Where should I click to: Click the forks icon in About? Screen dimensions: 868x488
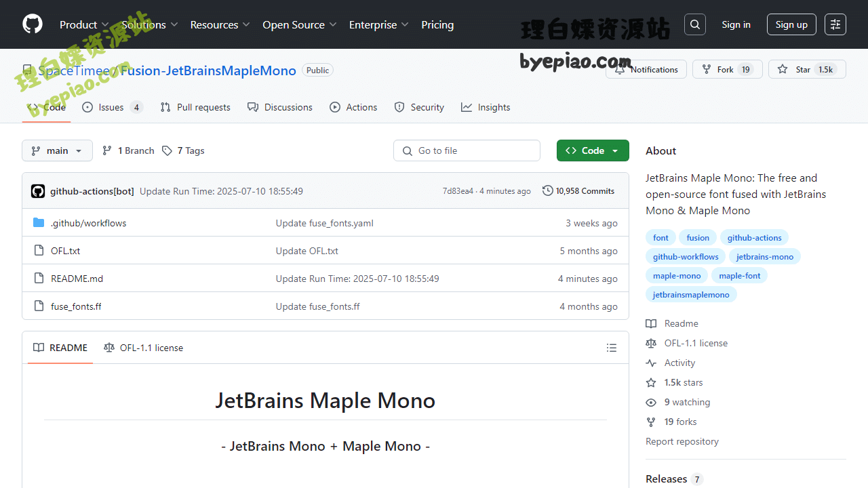(651, 422)
